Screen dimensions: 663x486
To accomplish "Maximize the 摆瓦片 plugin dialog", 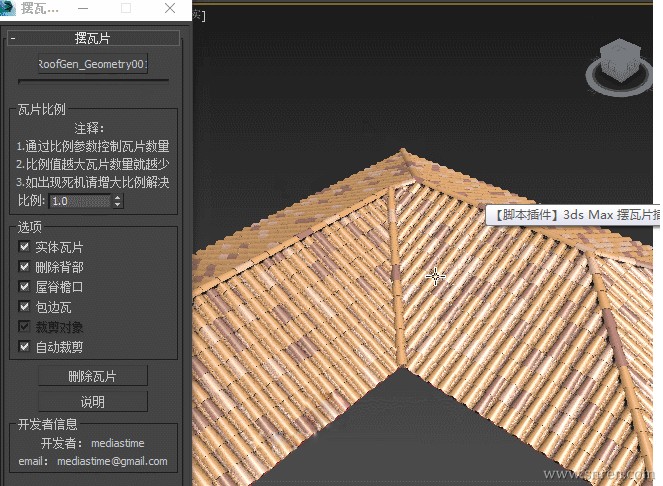I will click(127, 8).
